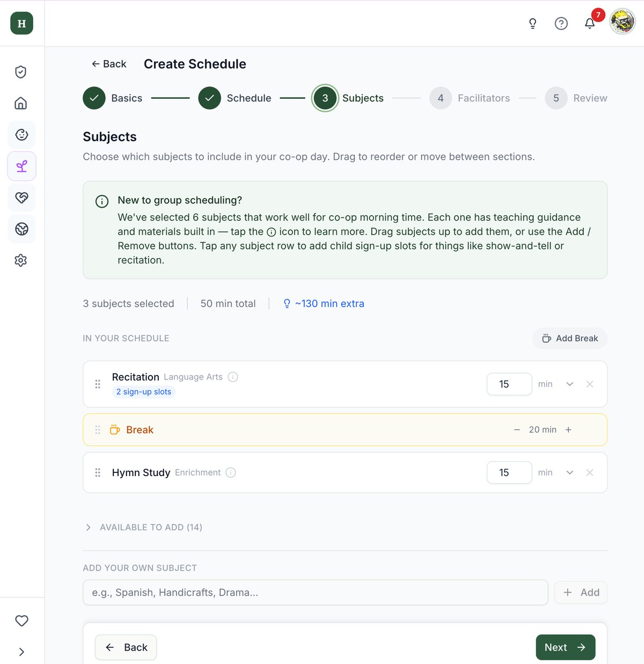Open the settings gear in sidebar
The width and height of the screenshot is (644, 664).
point(21,260)
